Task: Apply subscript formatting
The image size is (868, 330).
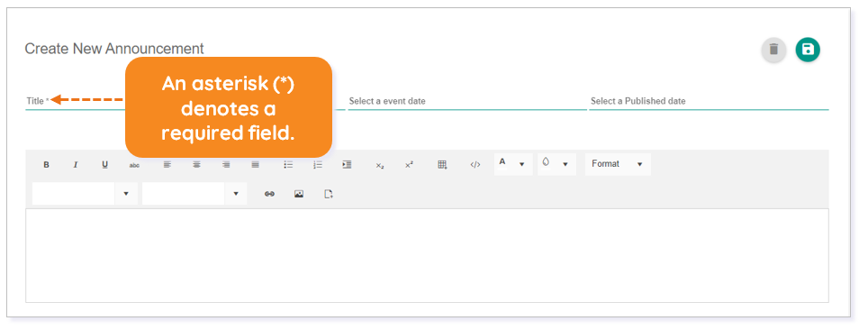Action: (x=380, y=165)
